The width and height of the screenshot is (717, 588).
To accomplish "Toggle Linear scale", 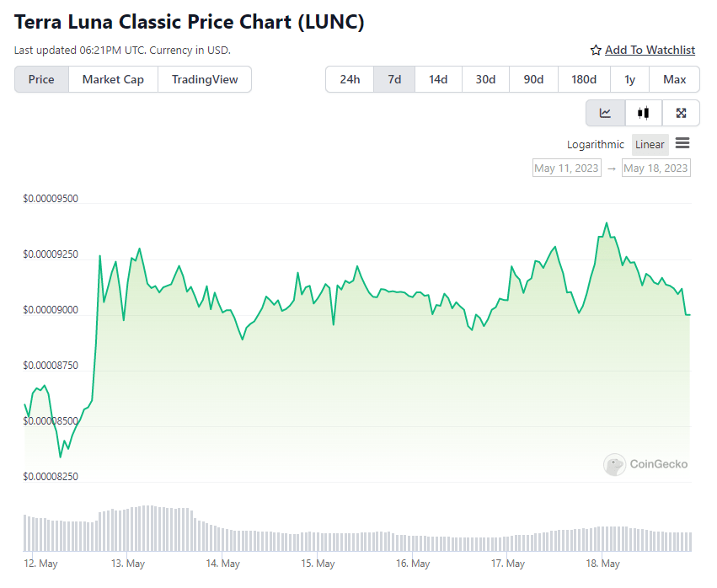I will [x=650, y=145].
